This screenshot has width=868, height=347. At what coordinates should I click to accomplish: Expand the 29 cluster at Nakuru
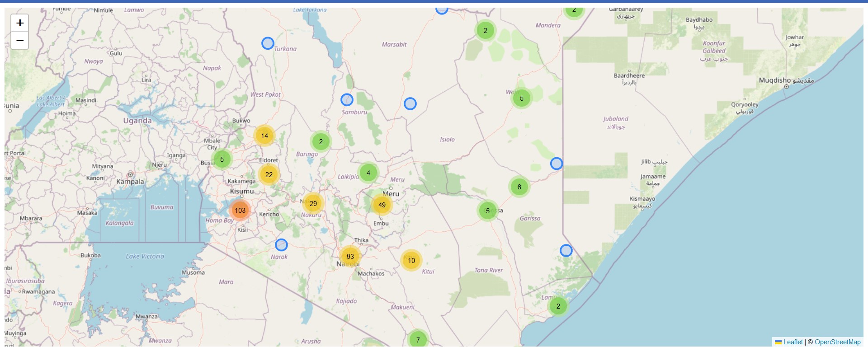click(313, 203)
